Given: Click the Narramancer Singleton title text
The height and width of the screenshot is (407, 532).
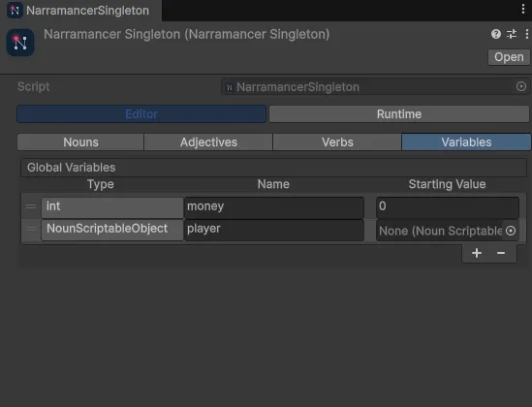Looking at the screenshot, I should (x=186, y=34).
